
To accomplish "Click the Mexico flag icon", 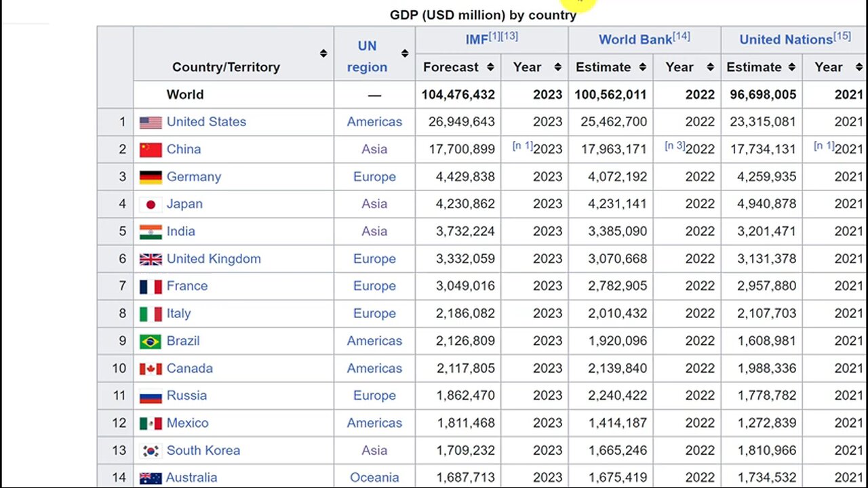I will point(151,424).
